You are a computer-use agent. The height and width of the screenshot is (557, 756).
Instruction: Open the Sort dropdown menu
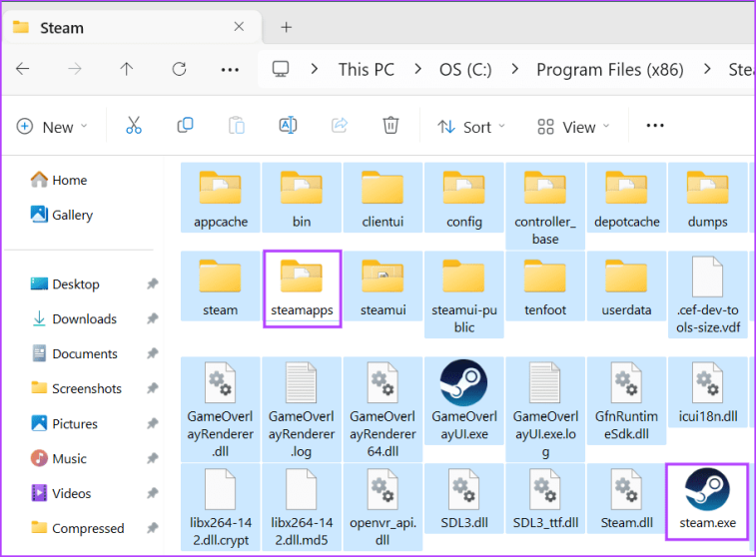pyautogui.click(x=471, y=127)
